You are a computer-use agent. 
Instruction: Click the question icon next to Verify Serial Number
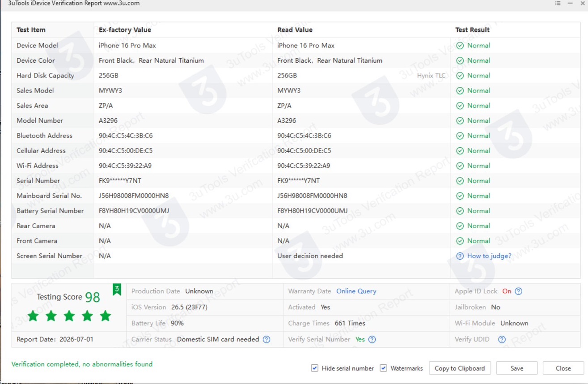[x=372, y=339]
